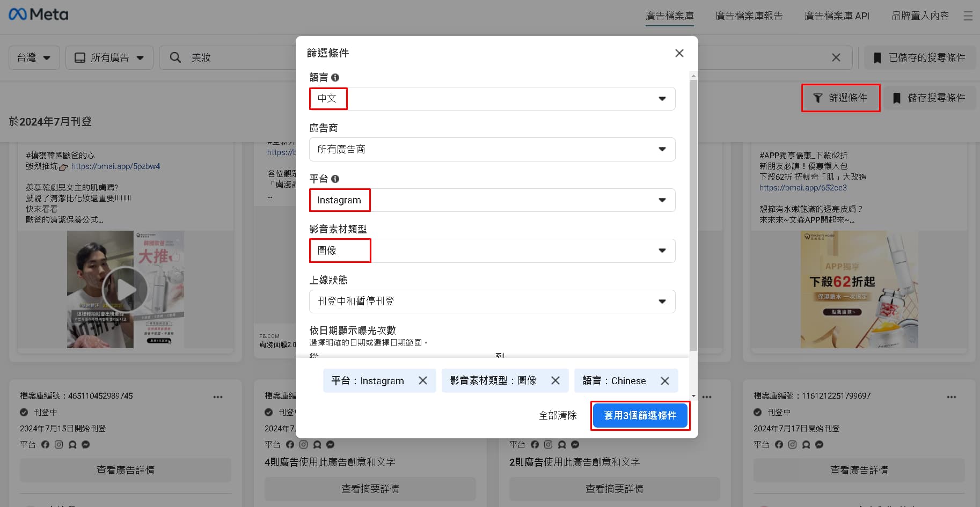Open the 語言 dropdown showing 中文
This screenshot has width=980, height=507.
coord(492,99)
